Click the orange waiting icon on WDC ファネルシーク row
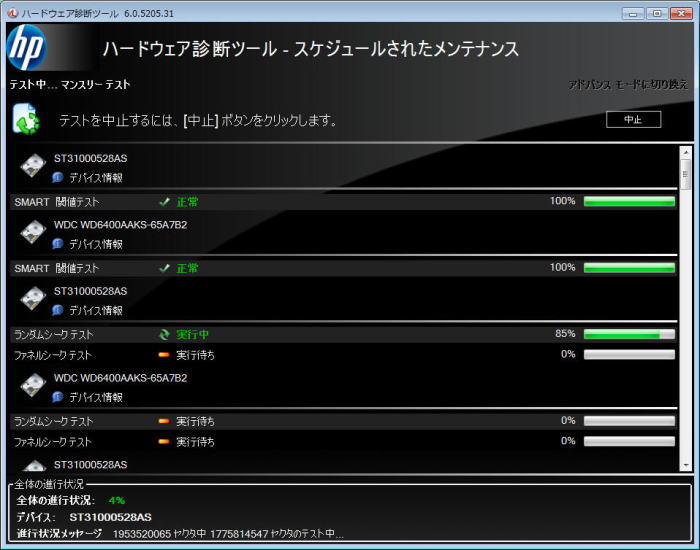This screenshot has width=700, height=550. click(164, 441)
